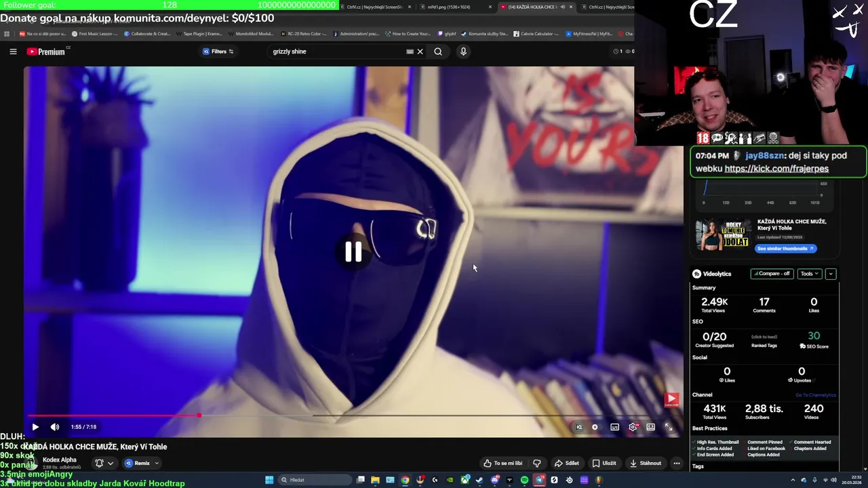Dislike the video with thumbs-down
This screenshot has height=488, width=868.
537,464
